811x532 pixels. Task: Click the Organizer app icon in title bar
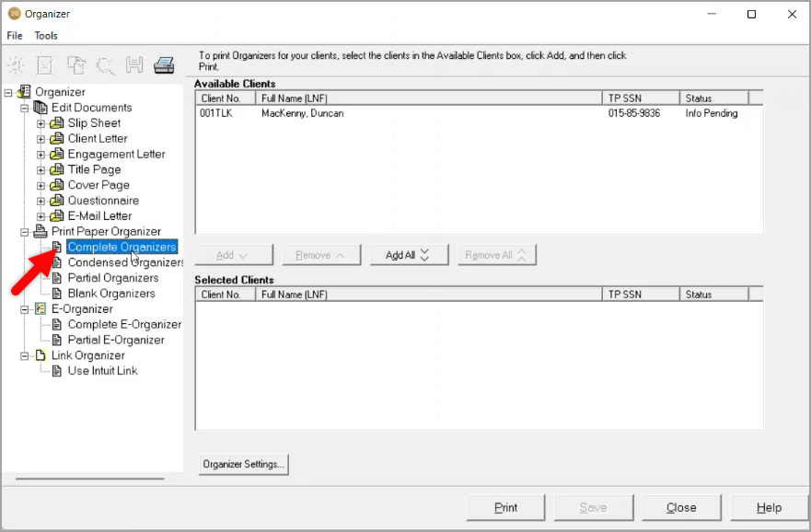[x=15, y=14]
